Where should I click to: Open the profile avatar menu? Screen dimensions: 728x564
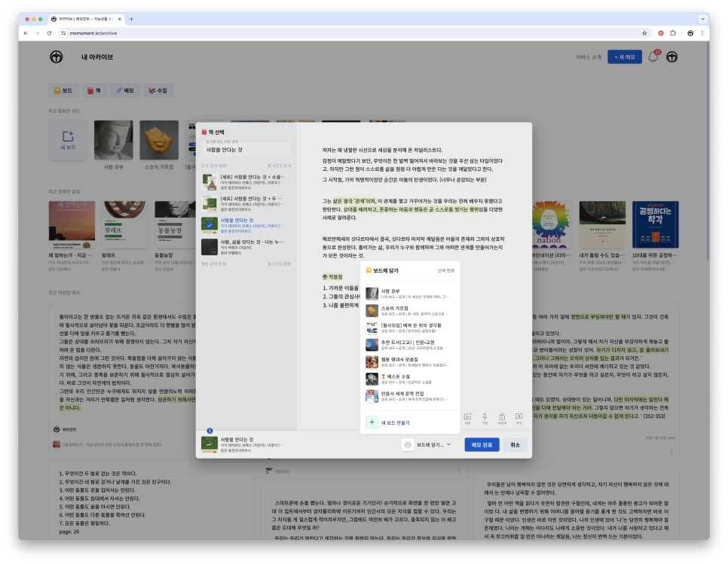point(671,57)
